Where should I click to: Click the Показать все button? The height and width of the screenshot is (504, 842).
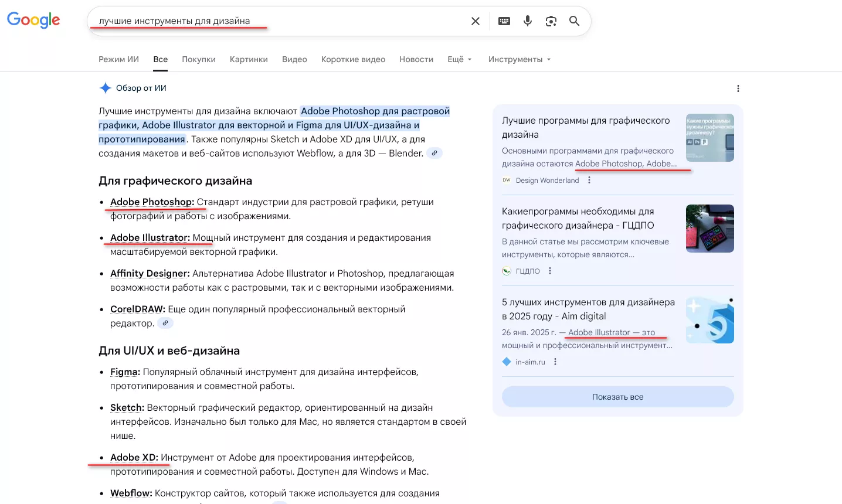click(x=617, y=397)
